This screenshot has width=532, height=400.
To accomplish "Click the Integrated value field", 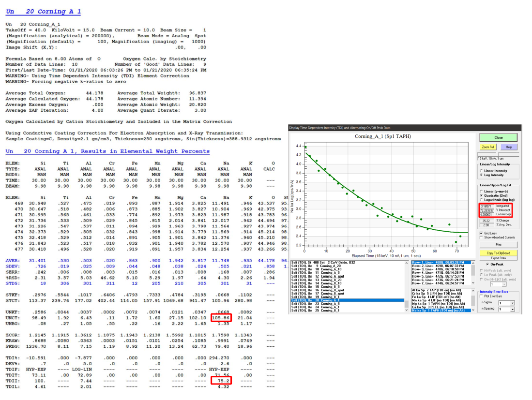I will 487,206.
